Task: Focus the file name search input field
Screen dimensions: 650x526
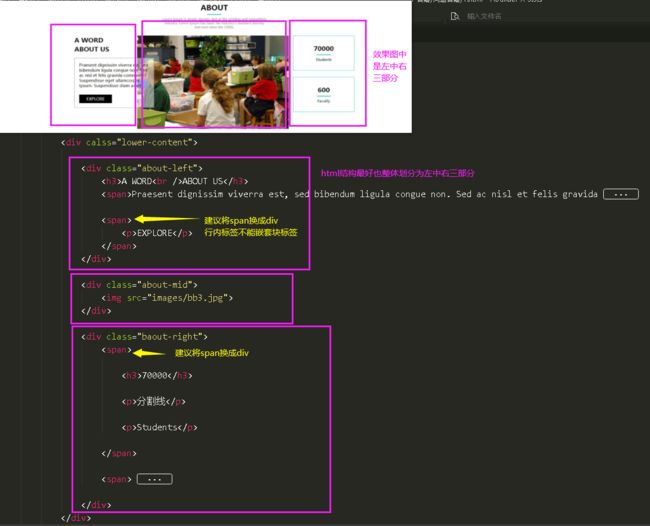Action: tap(484, 16)
